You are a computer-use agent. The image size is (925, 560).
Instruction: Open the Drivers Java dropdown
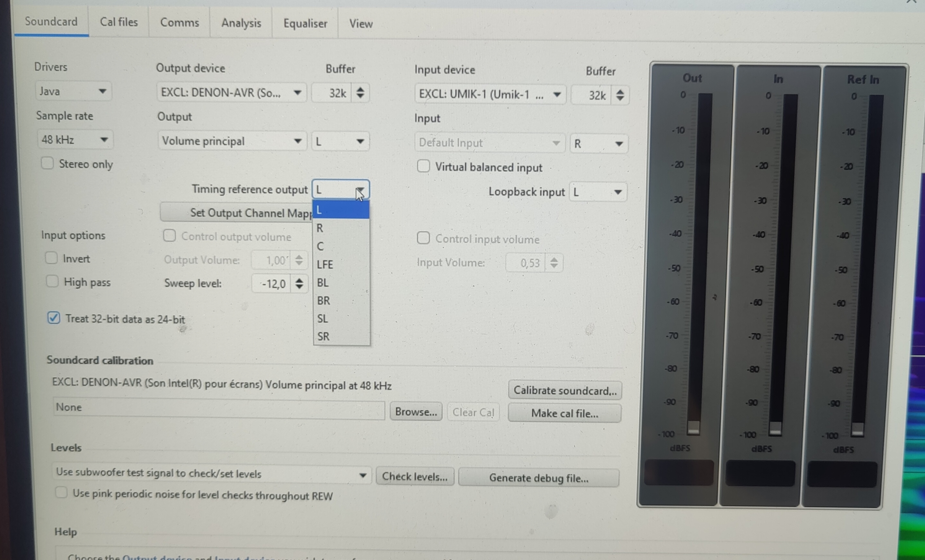74,91
